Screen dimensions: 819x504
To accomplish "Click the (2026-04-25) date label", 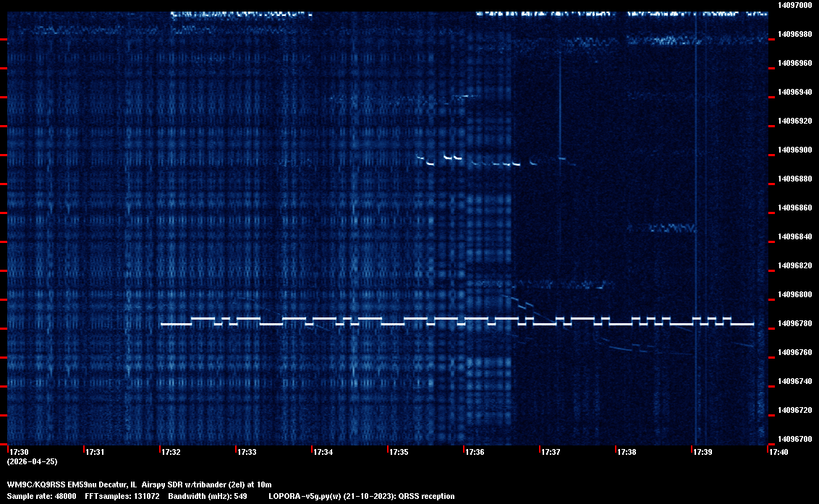I will tap(33, 461).
